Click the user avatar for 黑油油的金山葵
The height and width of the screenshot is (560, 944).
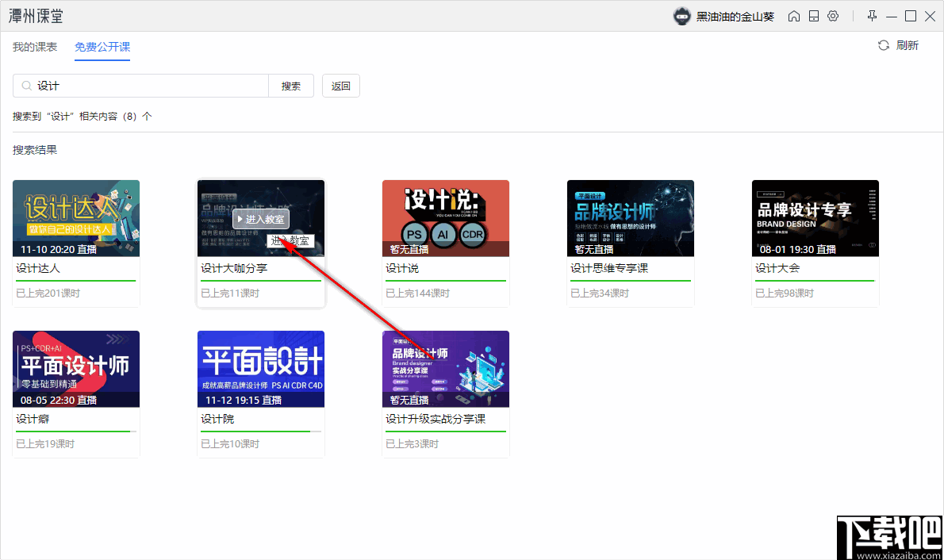pos(681,15)
